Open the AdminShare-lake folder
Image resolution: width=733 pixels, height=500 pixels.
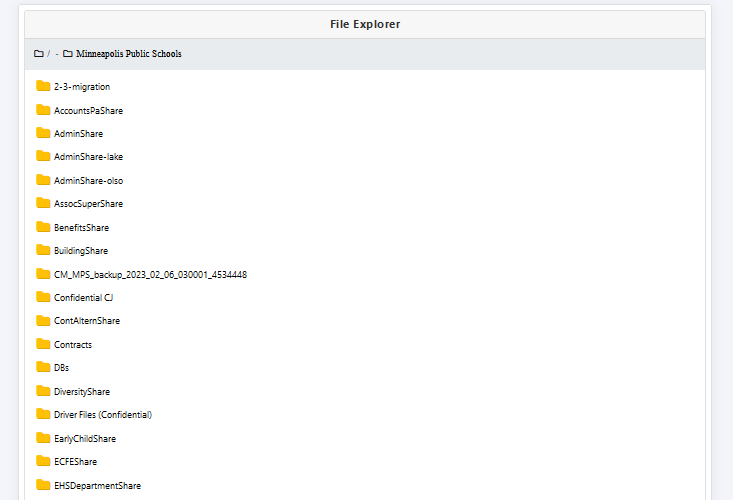pyautogui.click(x=88, y=157)
